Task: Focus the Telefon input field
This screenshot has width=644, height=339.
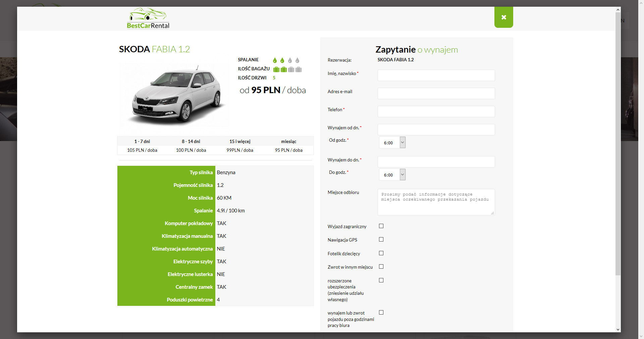Action: click(436, 112)
